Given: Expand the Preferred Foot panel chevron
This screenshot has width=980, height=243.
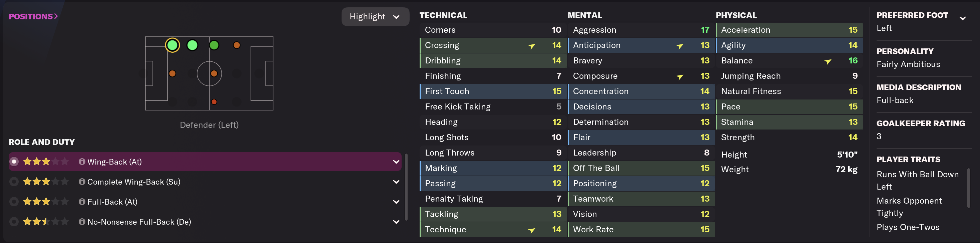Looking at the screenshot, I should [962, 18].
